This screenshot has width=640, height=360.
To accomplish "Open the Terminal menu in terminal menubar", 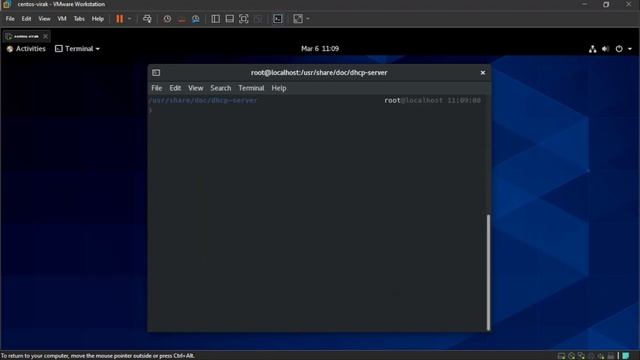I will 251,88.
